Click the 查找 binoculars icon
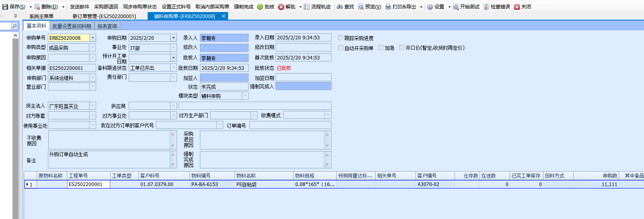The image size is (644, 219). pos(340,7)
